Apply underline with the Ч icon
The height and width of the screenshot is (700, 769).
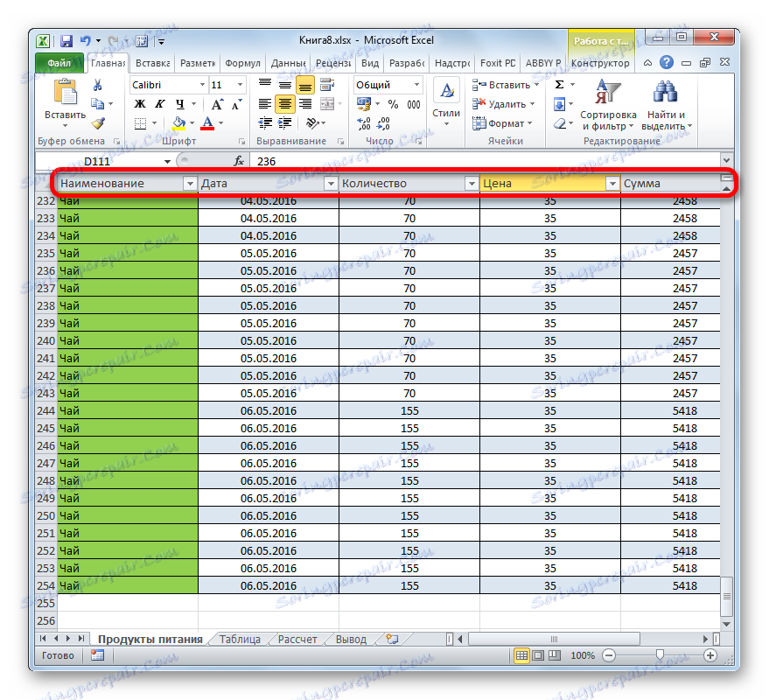(x=179, y=103)
